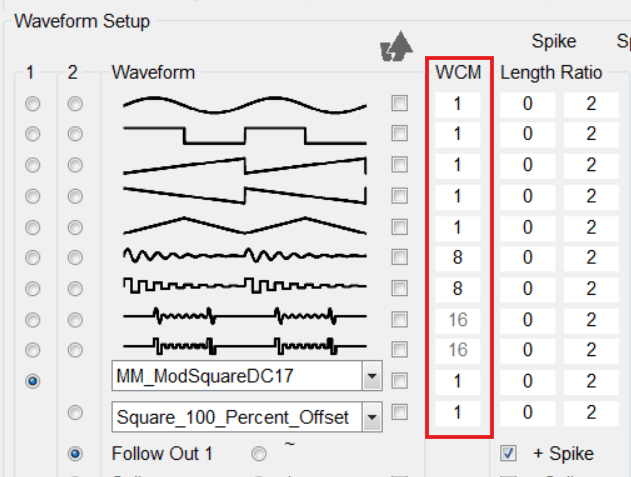Select the Follow Out 1 radio button

click(x=75, y=454)
